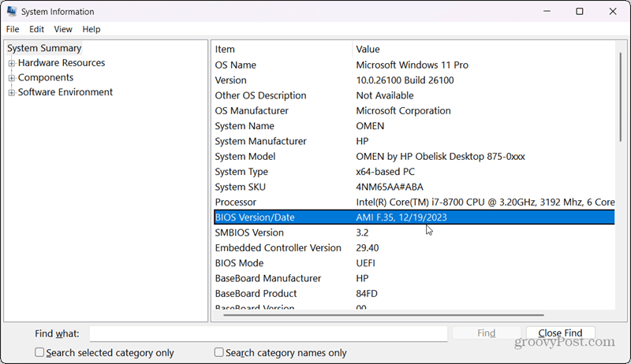
Task: Select the OS Manufacturer row
Action: click(x=414, y=110)
